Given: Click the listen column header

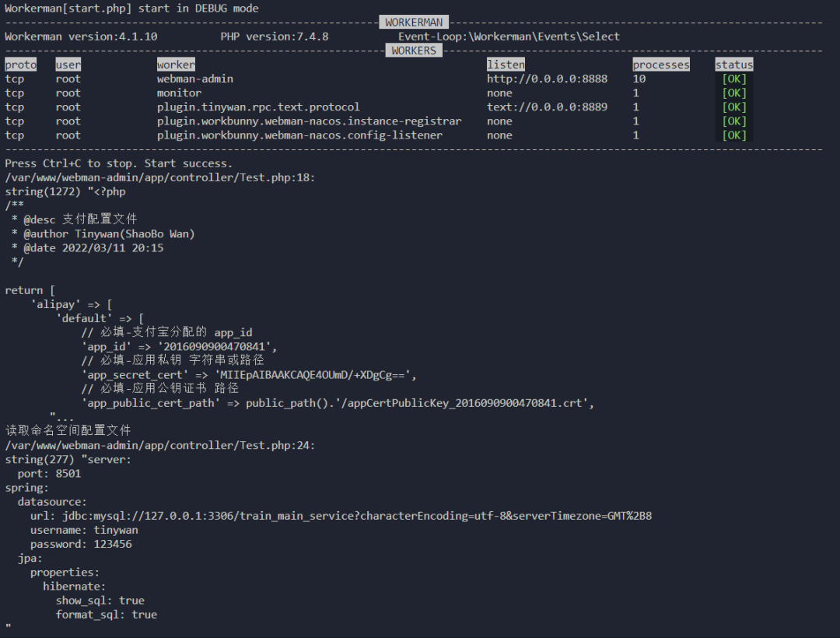Looking at the screenshot, I should click(x=506, y=65).
